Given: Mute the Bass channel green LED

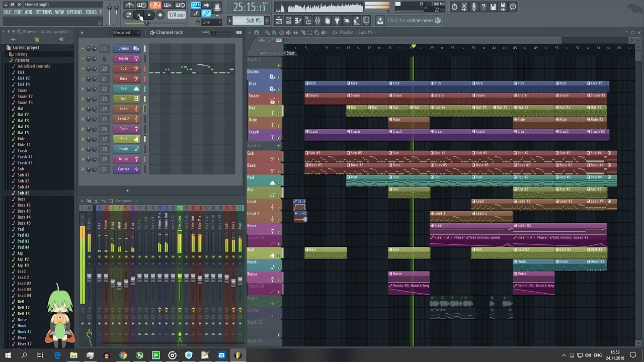Looking at the screenshot, I should (x=83, y=78).
